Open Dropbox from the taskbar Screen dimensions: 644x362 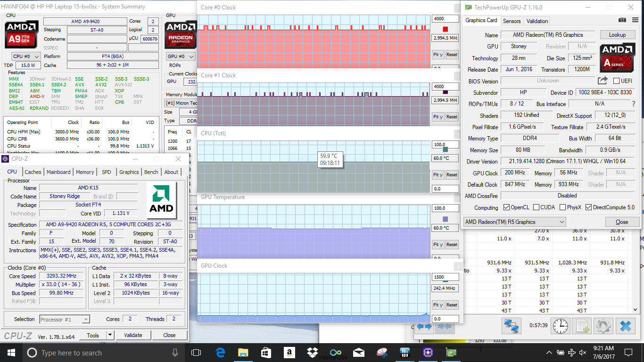coord(312,353)
